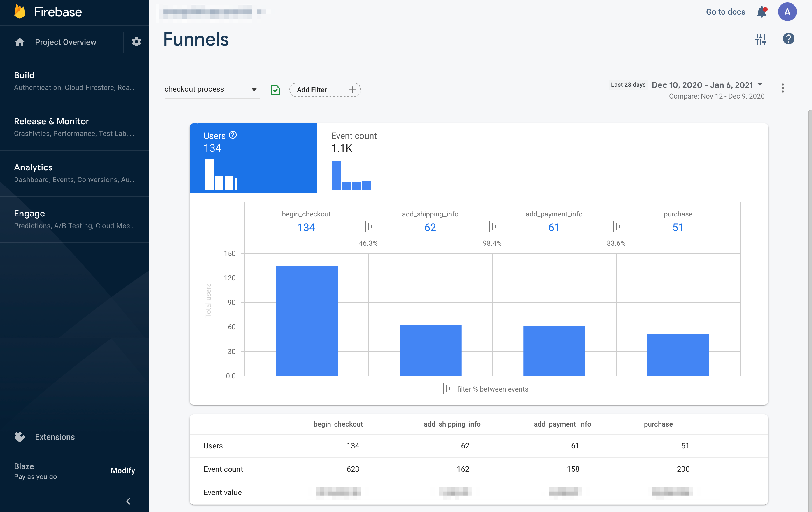Follow the Go to docs link
The width and height of the screenshot is (812, 512).
(725, 12)
